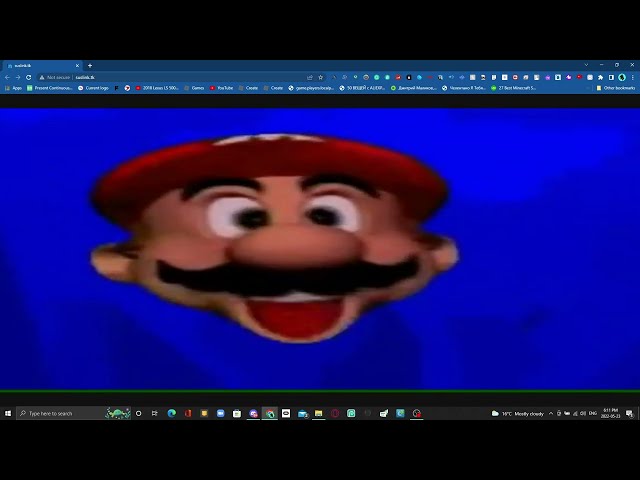
Task: Expand the Other bookmarks folder
Action: click(x=616, y=88)
